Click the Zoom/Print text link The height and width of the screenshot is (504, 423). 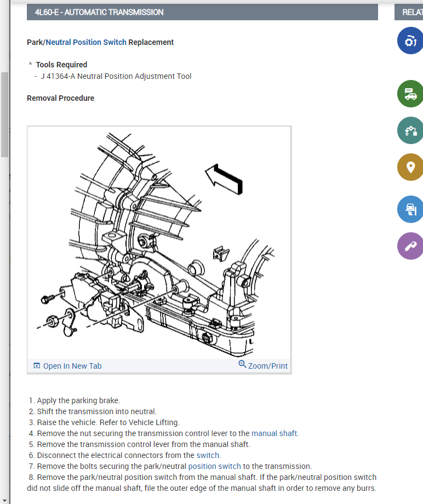tap(268, 366)
